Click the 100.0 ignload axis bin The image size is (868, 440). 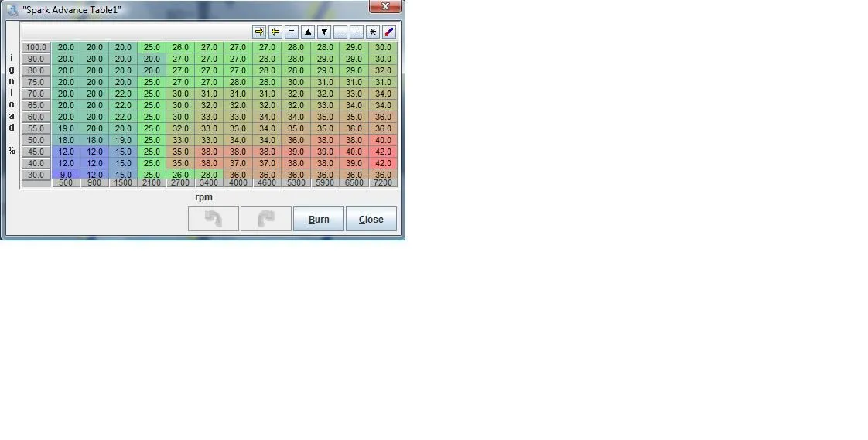point(36,47)
